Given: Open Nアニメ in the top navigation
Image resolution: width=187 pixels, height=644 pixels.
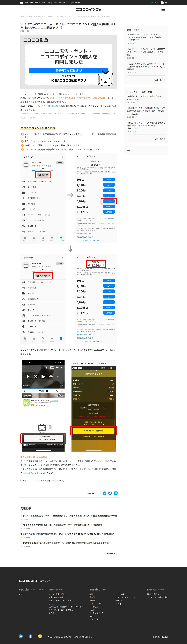Looking at the screenshot, I should (67, 2).
